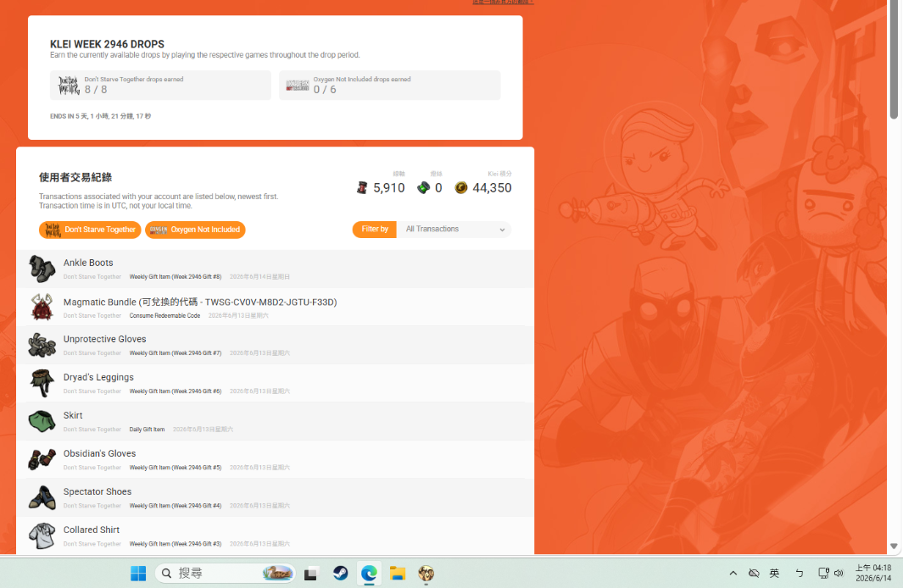Screen dimensions: 903x588
Task: Click the Spectator Shoes item icon
Action: [42, 497]
